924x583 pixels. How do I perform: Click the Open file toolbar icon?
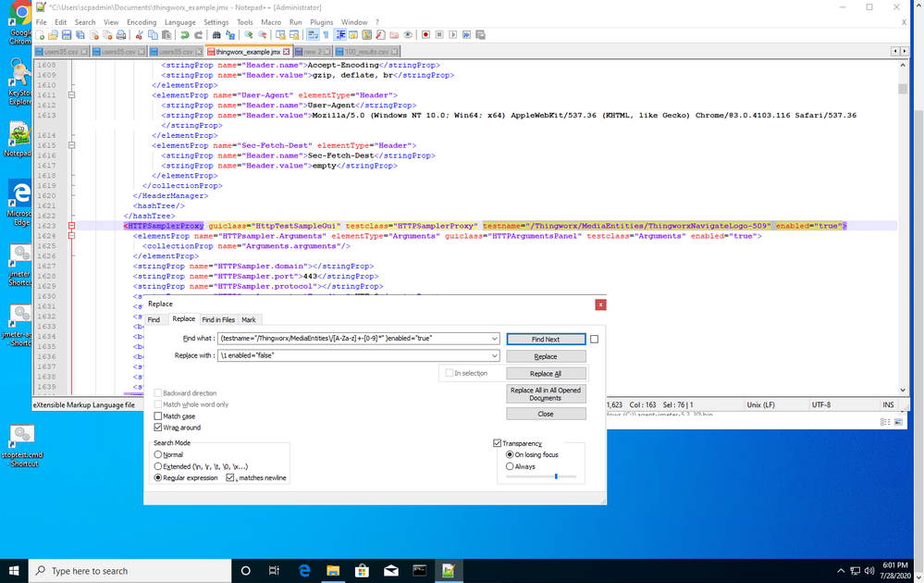coord(53,35)
